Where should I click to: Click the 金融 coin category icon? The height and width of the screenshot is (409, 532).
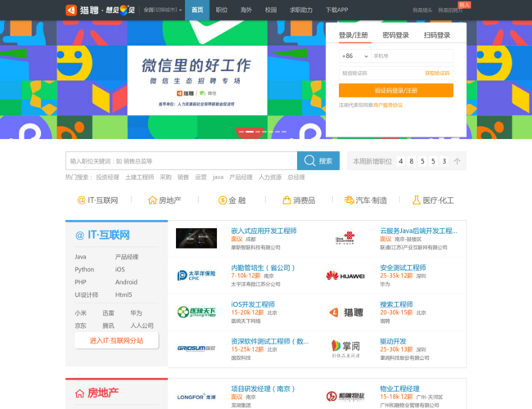tap(223, 200)
